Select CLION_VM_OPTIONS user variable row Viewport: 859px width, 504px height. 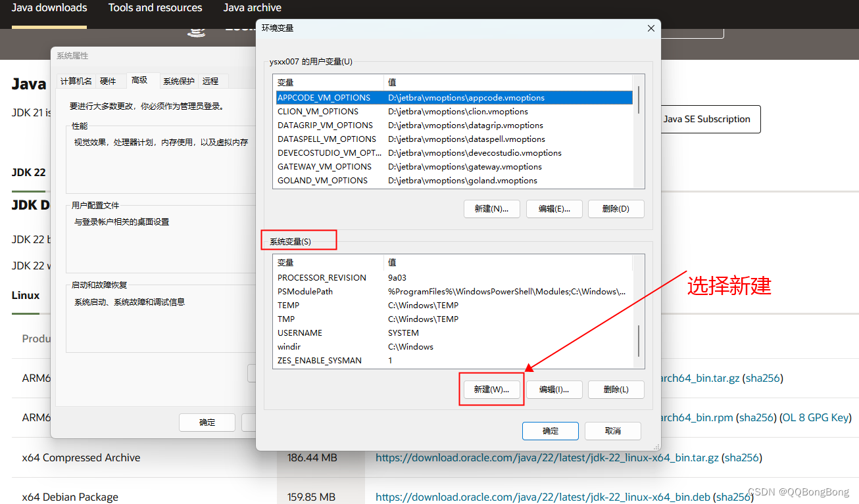(x=453, y=112)
